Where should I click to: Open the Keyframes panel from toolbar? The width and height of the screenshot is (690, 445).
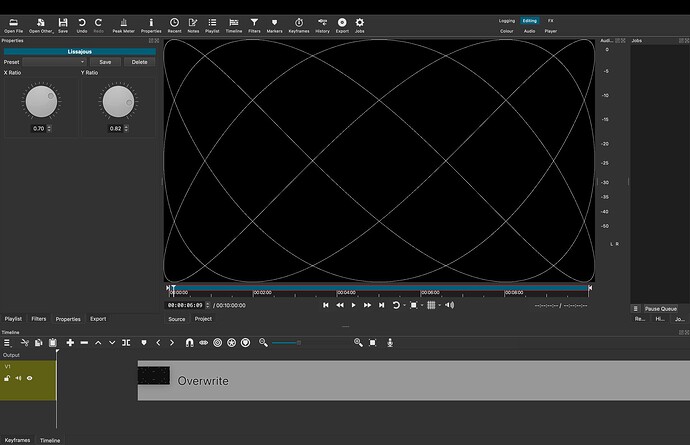tap(299, 26)
